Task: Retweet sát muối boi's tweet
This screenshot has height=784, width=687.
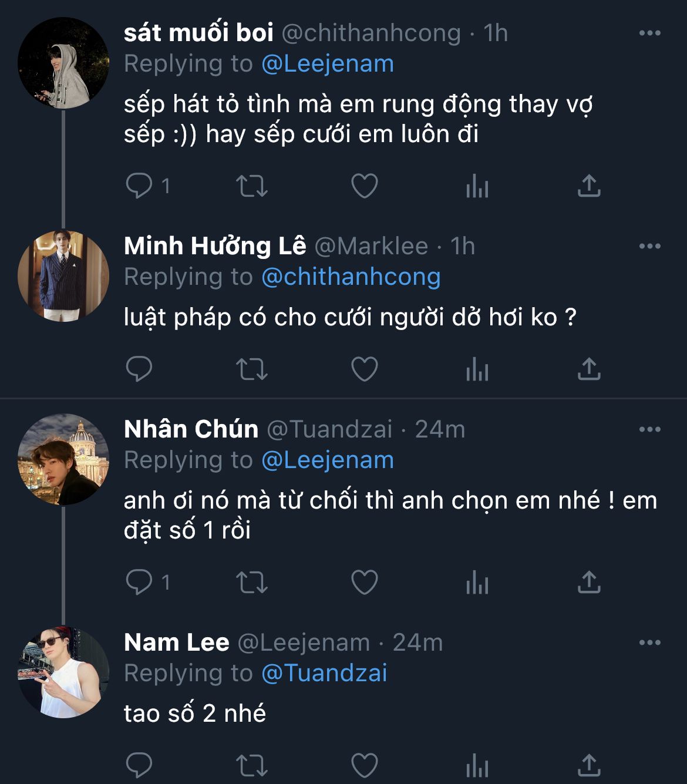Action: 251,186
